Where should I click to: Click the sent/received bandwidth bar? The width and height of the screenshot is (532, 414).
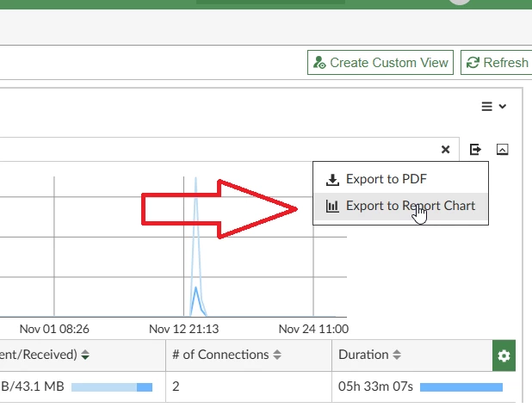pos(112,387)
